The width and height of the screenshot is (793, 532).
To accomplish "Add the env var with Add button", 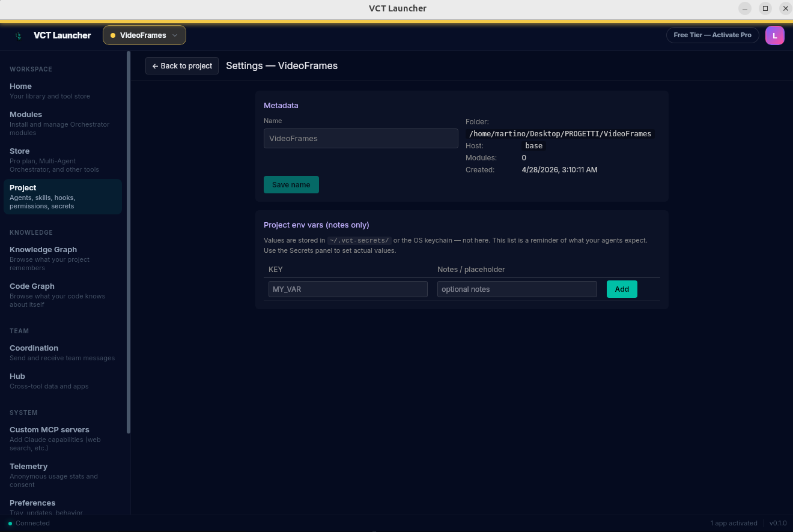I will [x=622, y=289].
